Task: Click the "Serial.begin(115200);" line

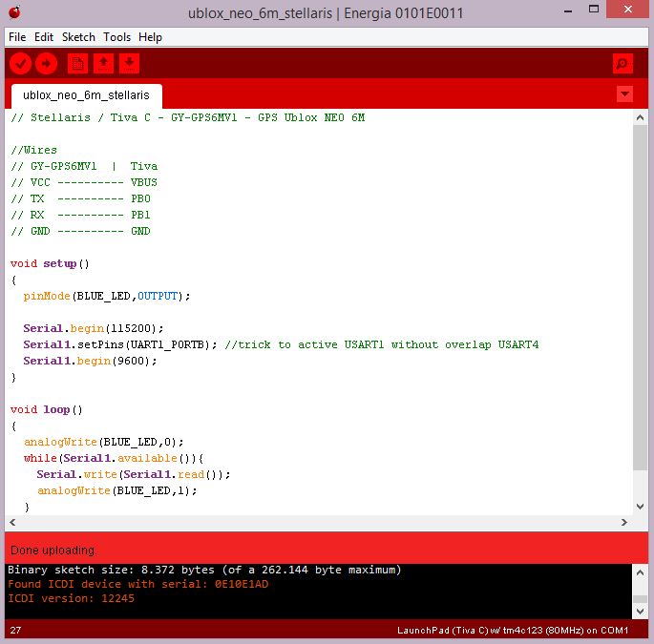Action: click(x=94, y=328)
